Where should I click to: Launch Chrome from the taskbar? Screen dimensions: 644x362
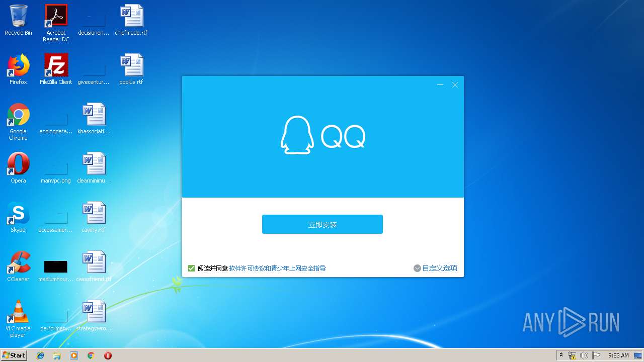(91, 355)
